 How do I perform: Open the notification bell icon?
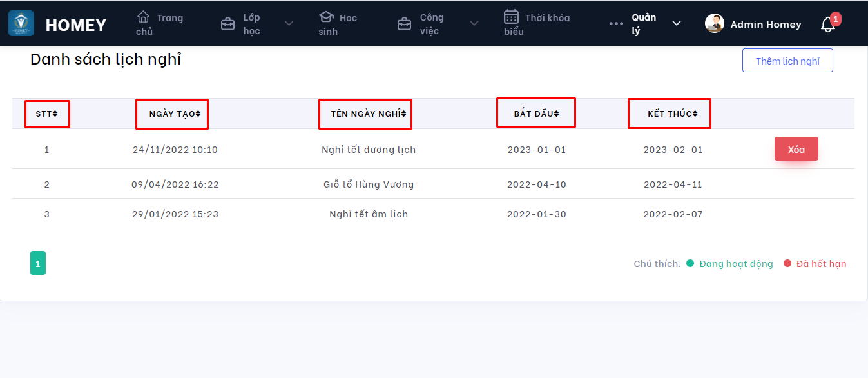click(827, 25)
